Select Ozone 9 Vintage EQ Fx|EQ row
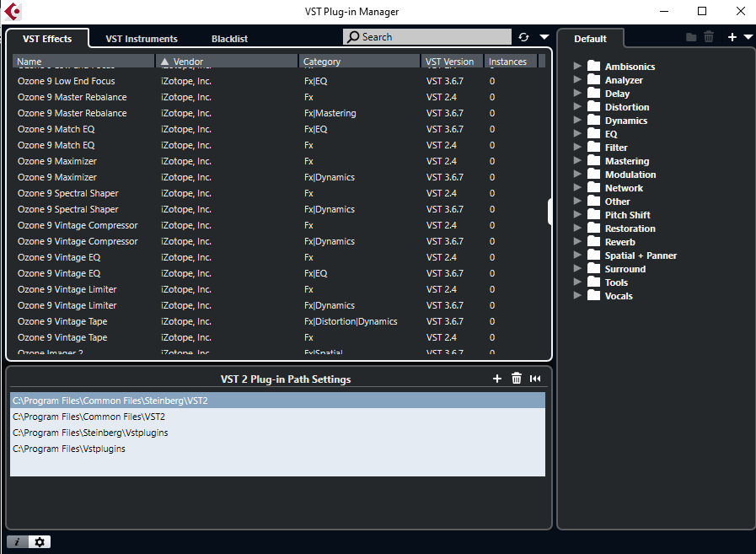 [278, 273]
